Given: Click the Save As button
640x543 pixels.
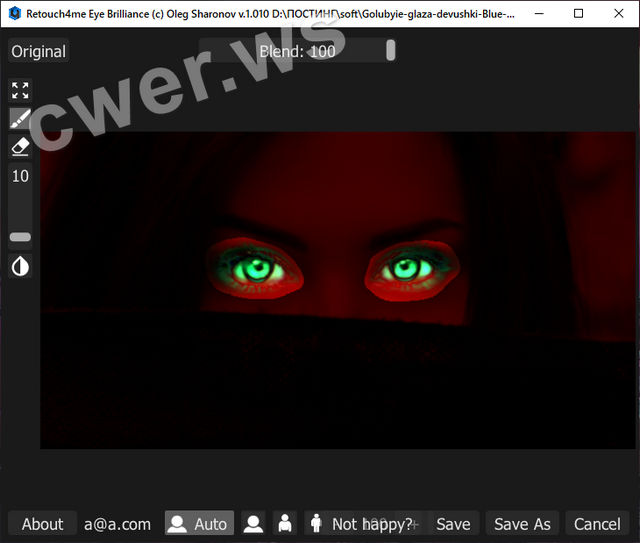Looking at the screenshot, I should coord(522,524).
